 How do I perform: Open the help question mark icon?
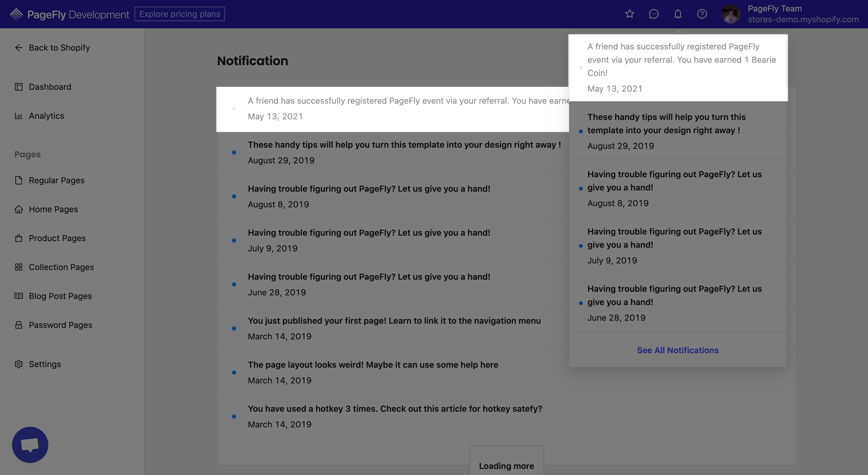point(702,14)
